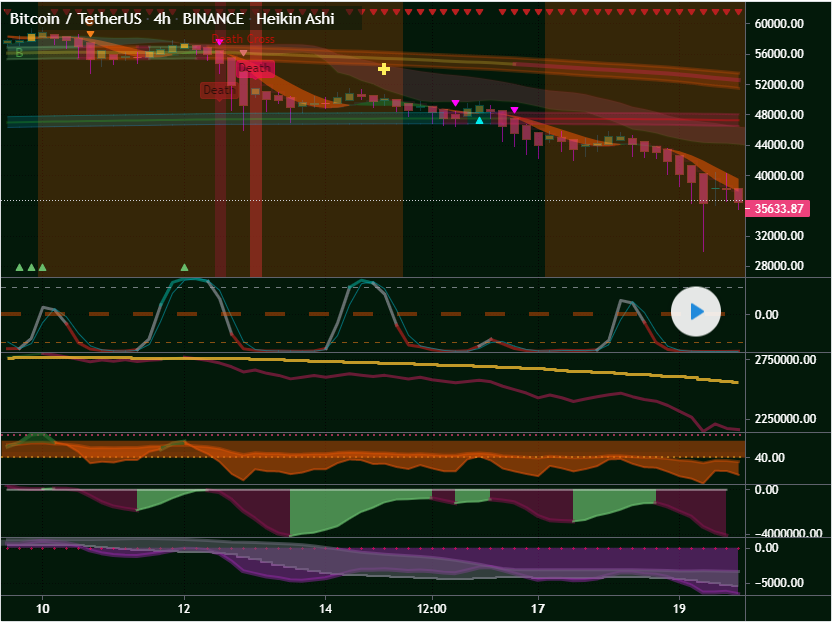Click the Death Cross label

[243, 39]
